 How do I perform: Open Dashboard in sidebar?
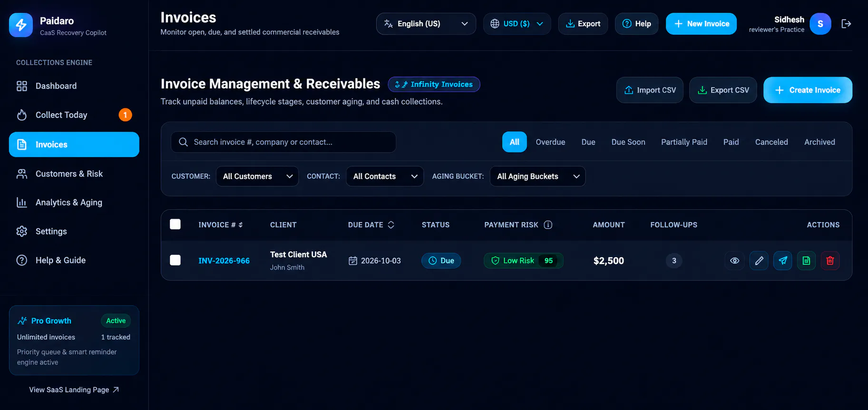point(74,86)
